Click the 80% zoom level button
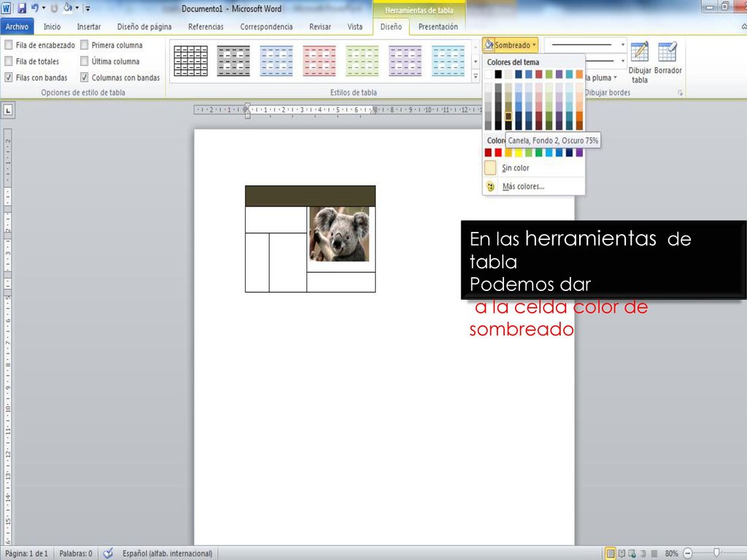The image size is (747, 560). click(x=671, y=553)
